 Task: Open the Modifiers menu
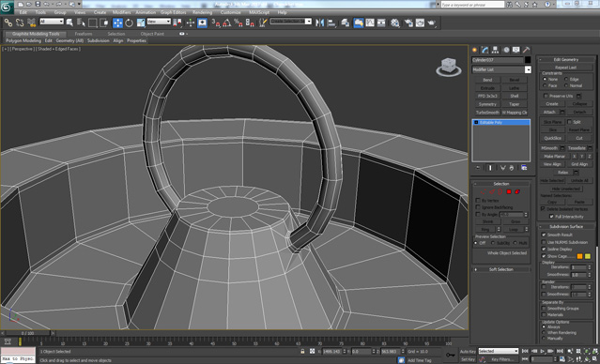(x=122, y=12)
